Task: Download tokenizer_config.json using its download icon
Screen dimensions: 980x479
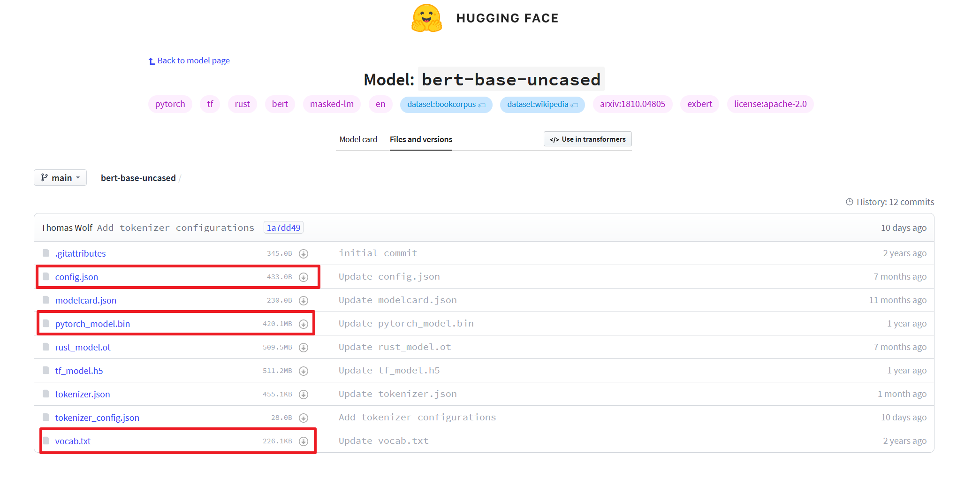Action: coord(304,418)
